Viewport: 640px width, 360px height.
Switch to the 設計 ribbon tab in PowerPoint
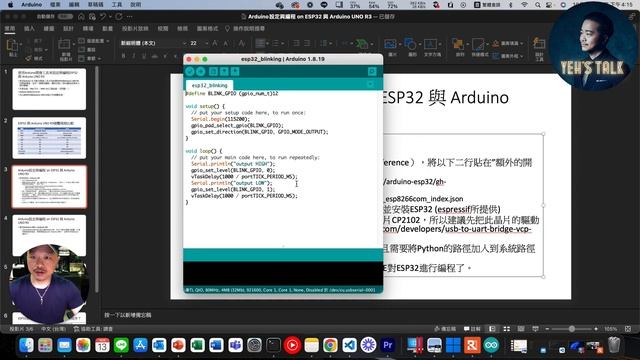click(68, 29)
